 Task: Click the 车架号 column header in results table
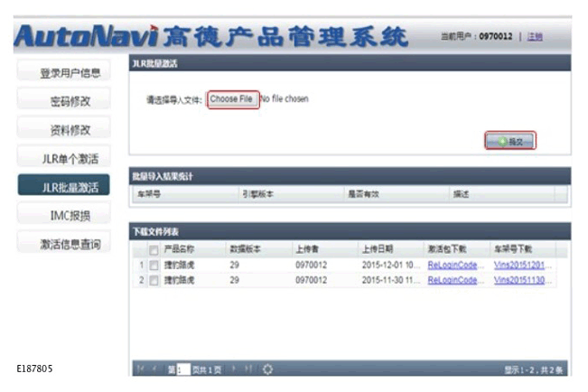(x=186, y=194)
